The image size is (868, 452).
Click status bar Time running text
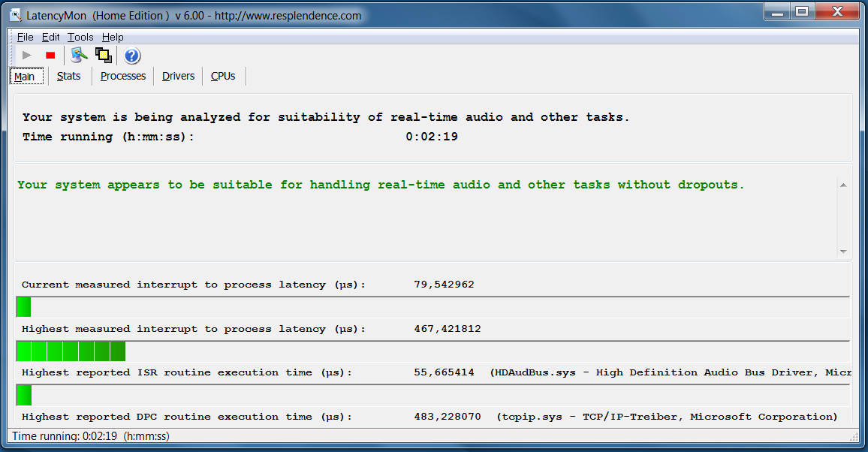(x=91, y=436)
